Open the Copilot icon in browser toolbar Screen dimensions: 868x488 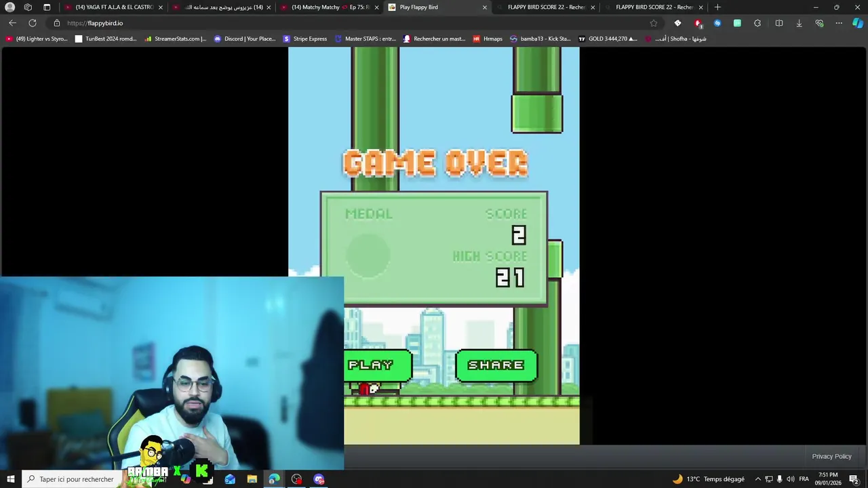click(858, 23)
